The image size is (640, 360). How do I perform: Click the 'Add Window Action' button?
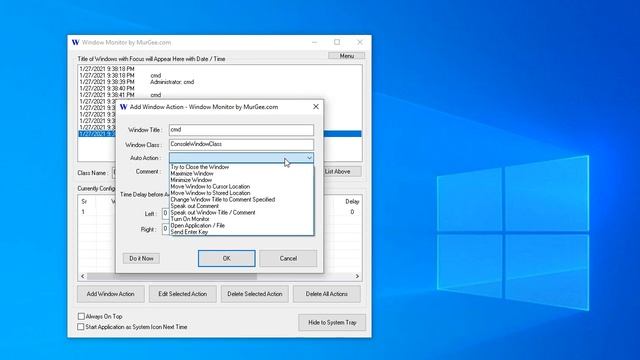coord(111,294)
